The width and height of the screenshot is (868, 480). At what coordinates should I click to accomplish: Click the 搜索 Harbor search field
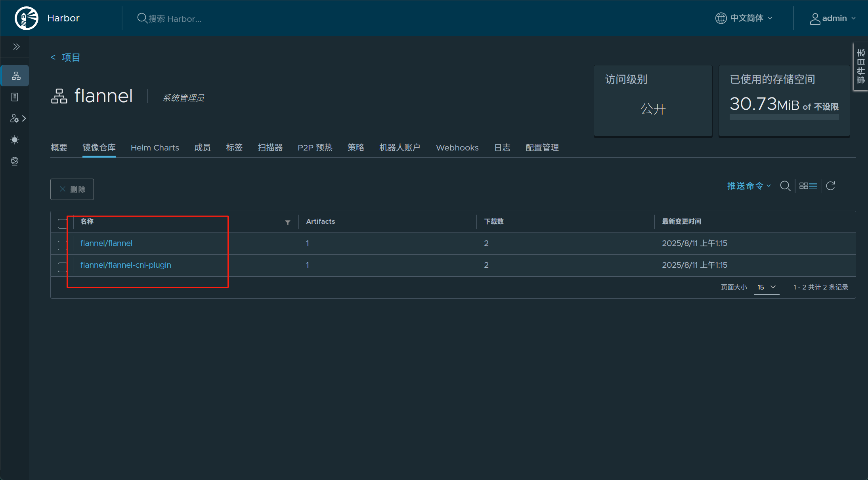(x=174, y=19)
